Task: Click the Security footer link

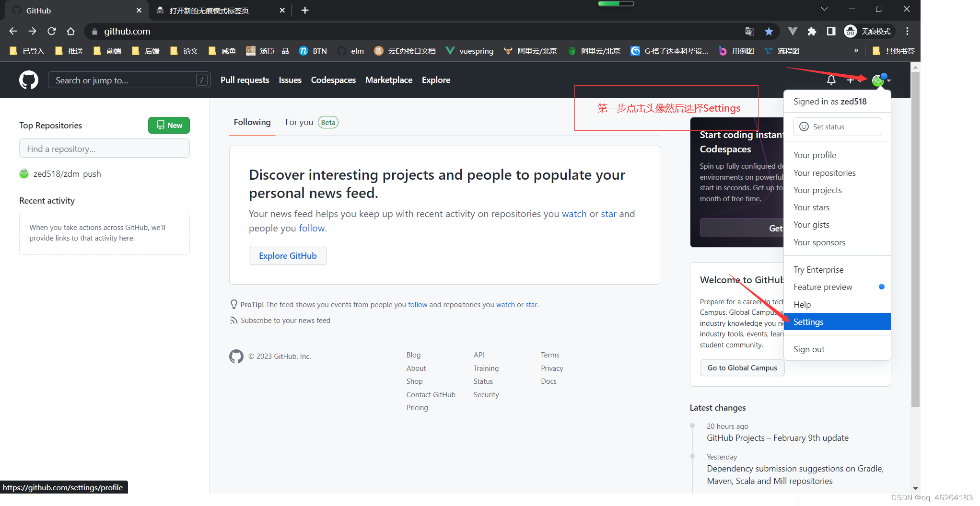Action: click(486, 394)
